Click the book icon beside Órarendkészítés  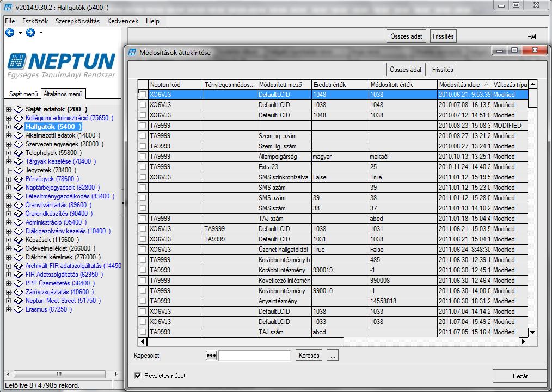[x=19, y=214]
